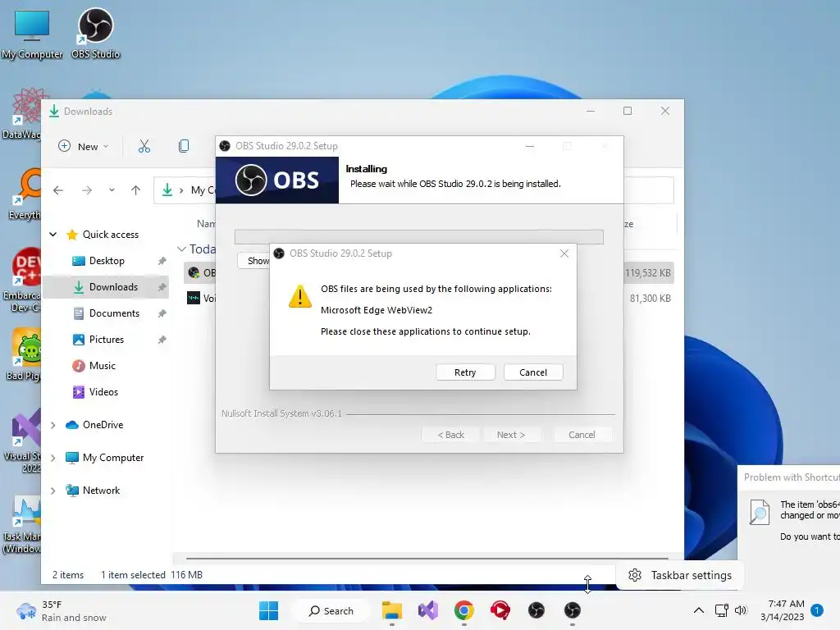
Task: Open Desktop in Quick access
Action: point(107,261)
